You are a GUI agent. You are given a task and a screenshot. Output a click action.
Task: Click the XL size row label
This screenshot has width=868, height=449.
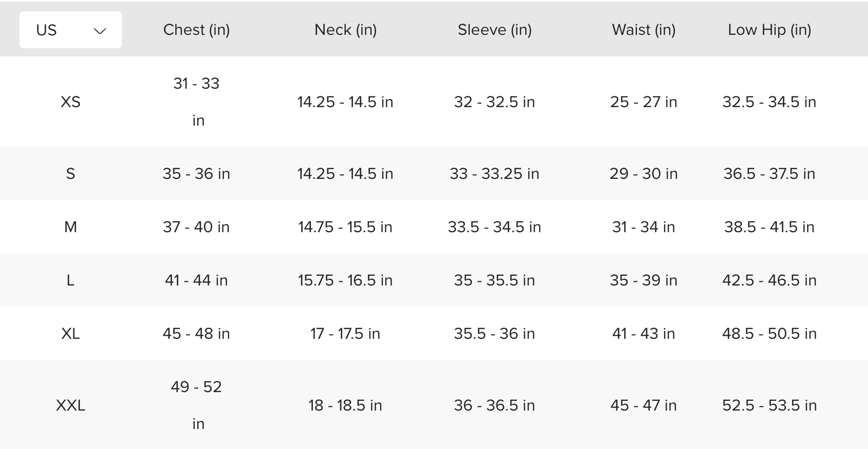(x=71, y=334)
